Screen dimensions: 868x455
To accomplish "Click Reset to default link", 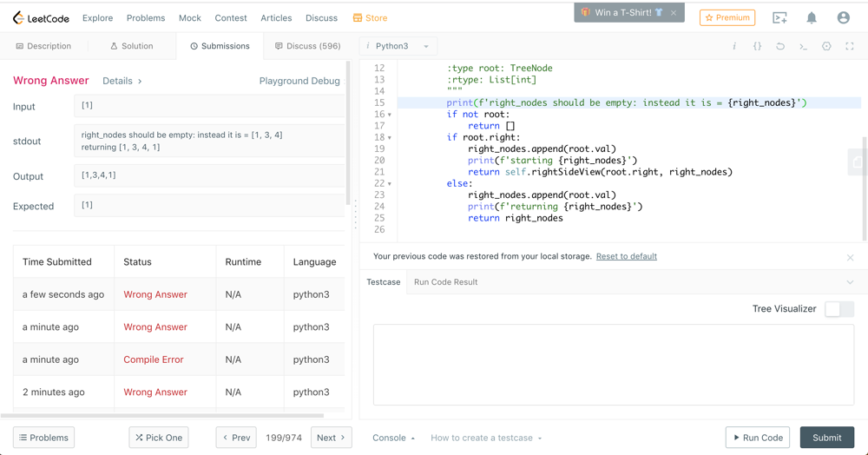I will click(627, 256).
